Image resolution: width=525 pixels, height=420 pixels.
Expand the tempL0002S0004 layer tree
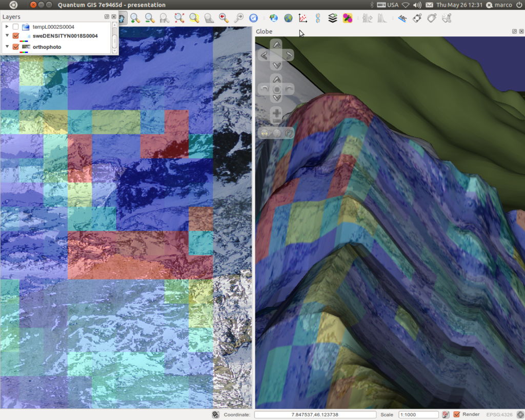7,27
